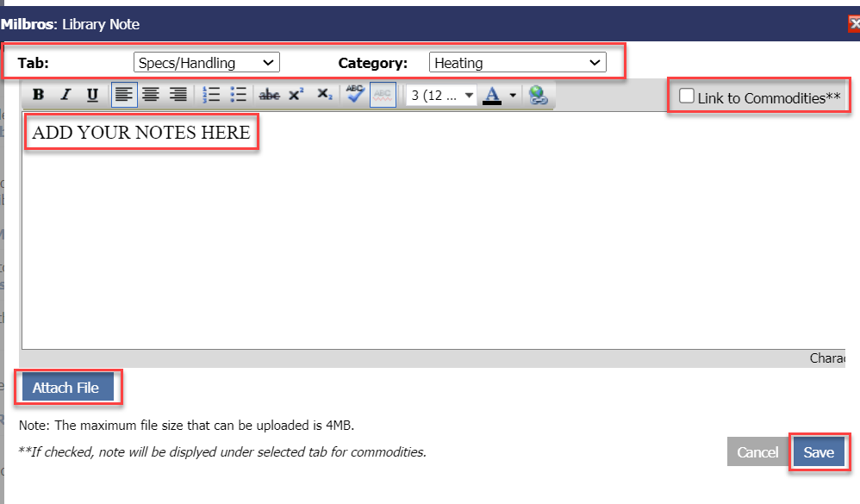
Task: Underline the selected text
Action: (92, 95)
